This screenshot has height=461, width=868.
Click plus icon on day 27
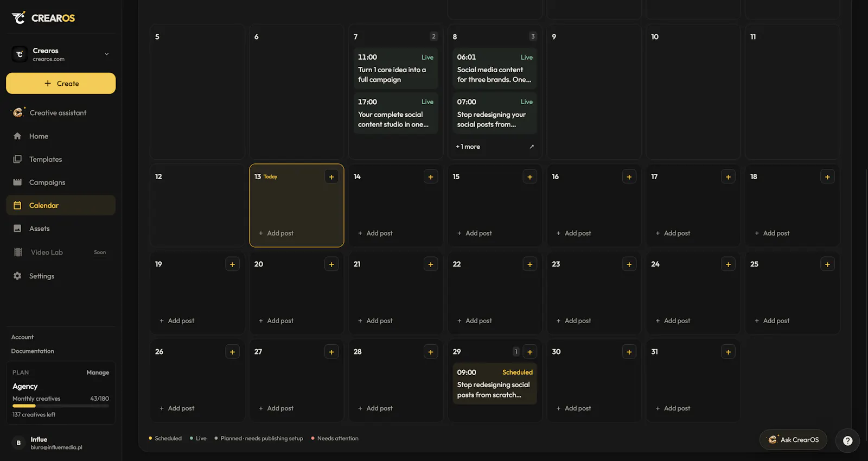(x=331, y=352)
